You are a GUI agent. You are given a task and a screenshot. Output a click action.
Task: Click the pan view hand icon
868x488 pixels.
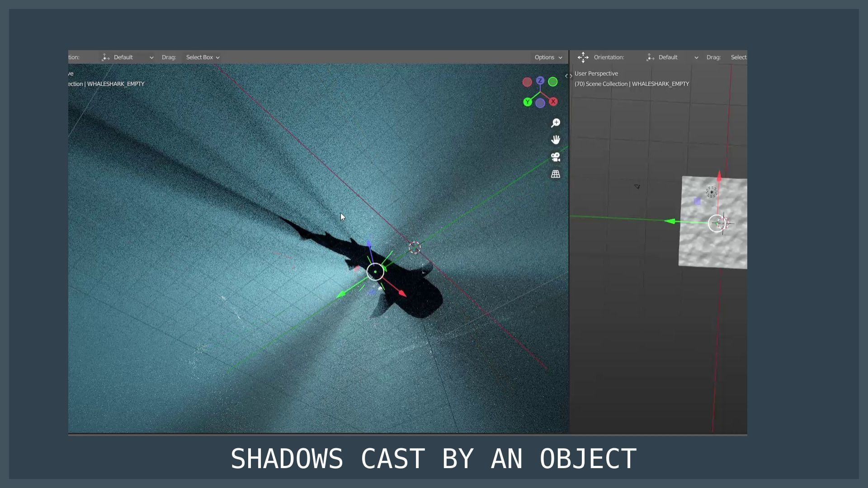click(556, 140)
